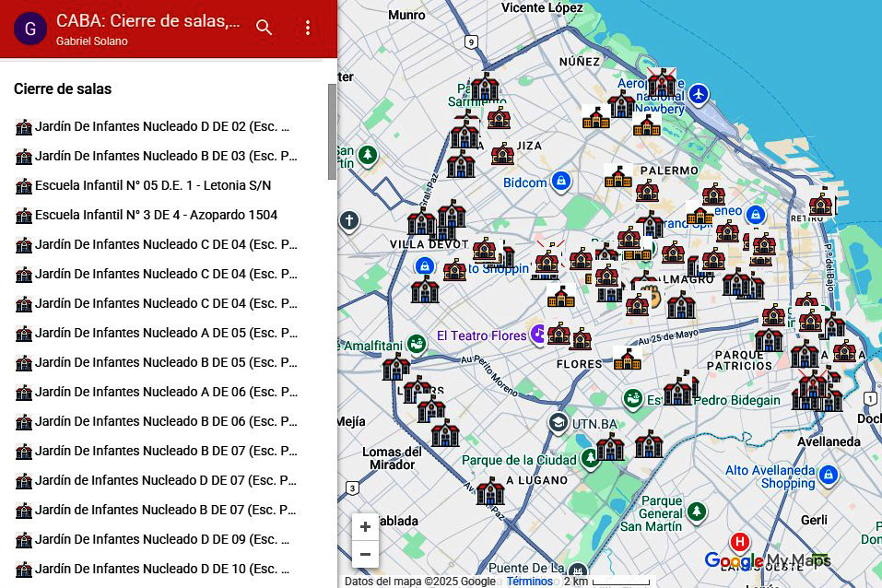Click the search icon in header
882x588 pixels.
coord(265,28)
